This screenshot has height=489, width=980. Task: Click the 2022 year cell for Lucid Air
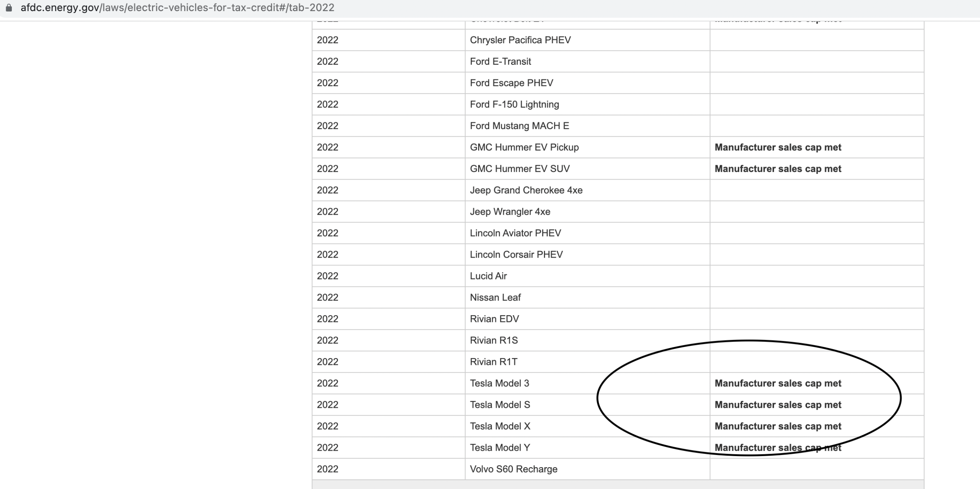coord(389,276)
